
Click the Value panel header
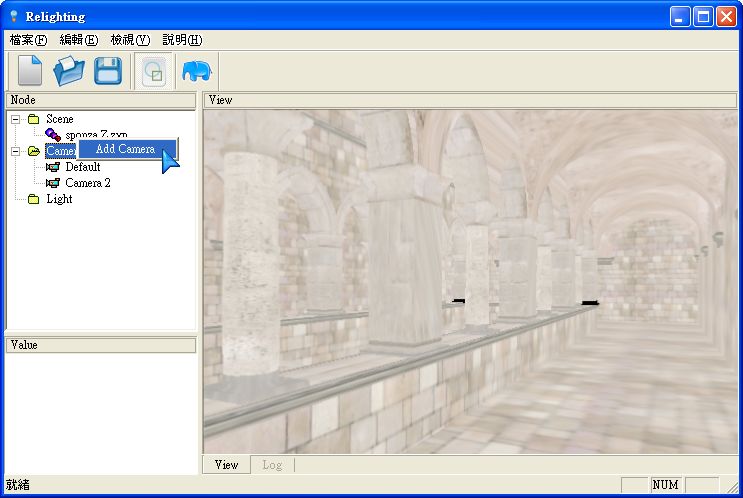coord(100,345)
